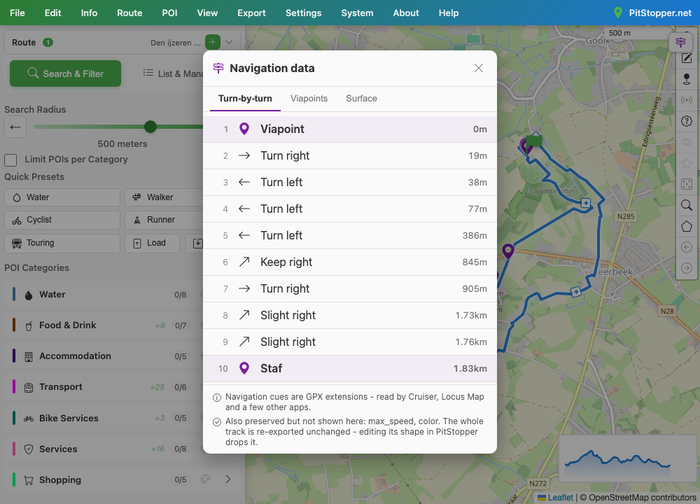Toggle the eye visibility icon on the map toolbar
The height and width of the screenshot is (504, 700).
click(686, 142)
